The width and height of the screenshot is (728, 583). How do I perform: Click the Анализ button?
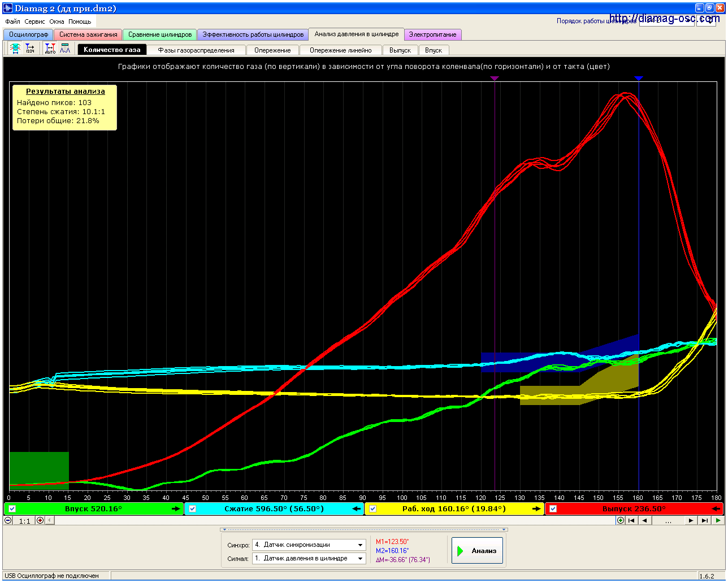477,550
